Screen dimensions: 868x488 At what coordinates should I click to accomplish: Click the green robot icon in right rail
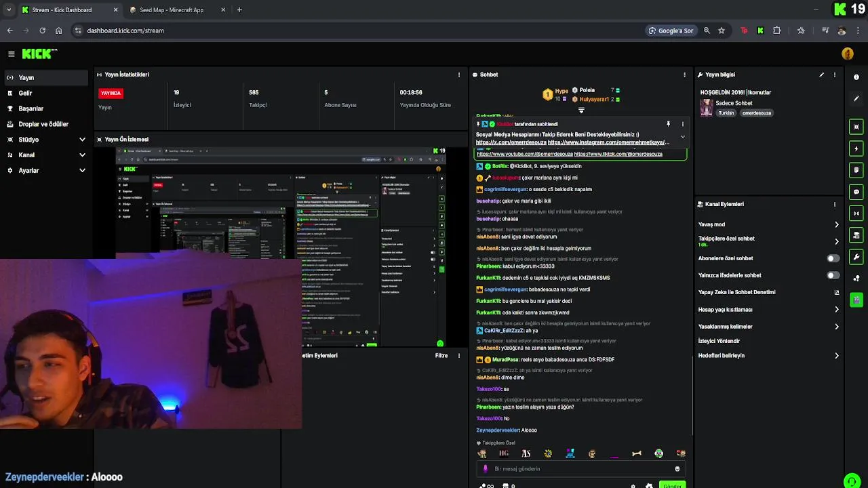click(x=856, y=299)
